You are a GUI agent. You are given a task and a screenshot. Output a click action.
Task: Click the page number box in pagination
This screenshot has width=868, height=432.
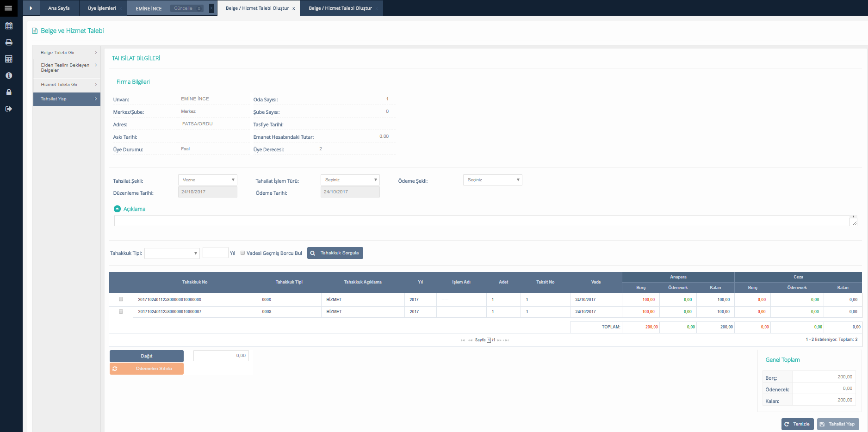[x=489, y=340]
